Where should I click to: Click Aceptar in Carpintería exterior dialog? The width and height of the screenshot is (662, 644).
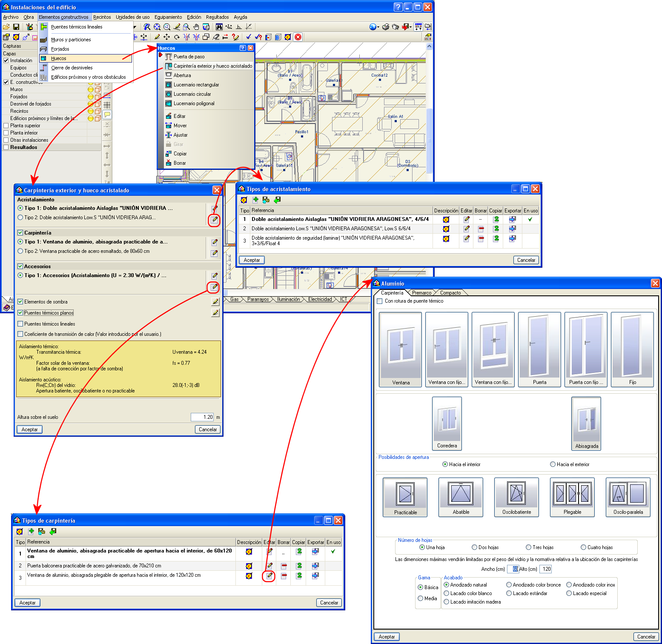pyautogui.click(x=29, y=429)
